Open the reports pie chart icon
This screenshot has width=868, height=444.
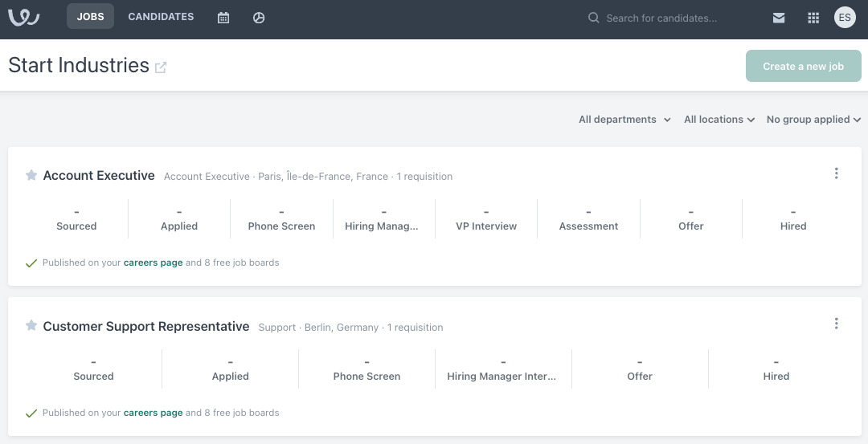pos(259,18)
